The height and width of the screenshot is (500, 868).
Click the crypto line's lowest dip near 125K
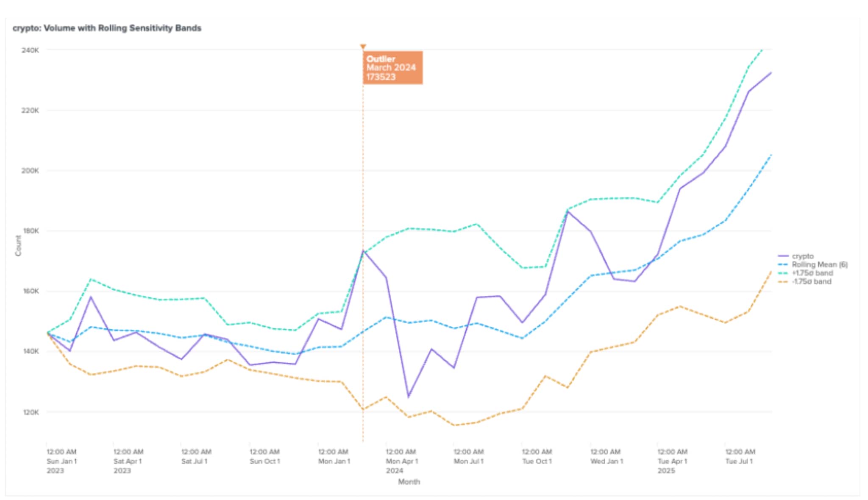(409, 397)
